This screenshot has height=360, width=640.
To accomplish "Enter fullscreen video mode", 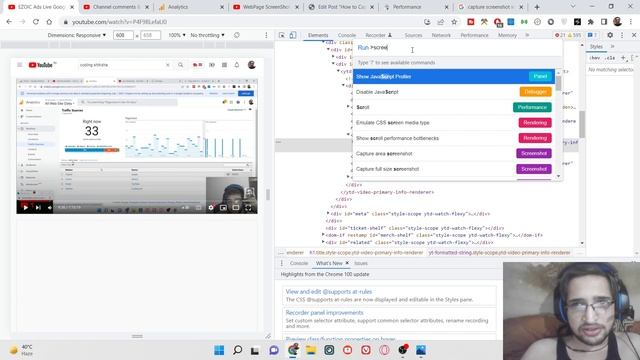I will (248, 208).
